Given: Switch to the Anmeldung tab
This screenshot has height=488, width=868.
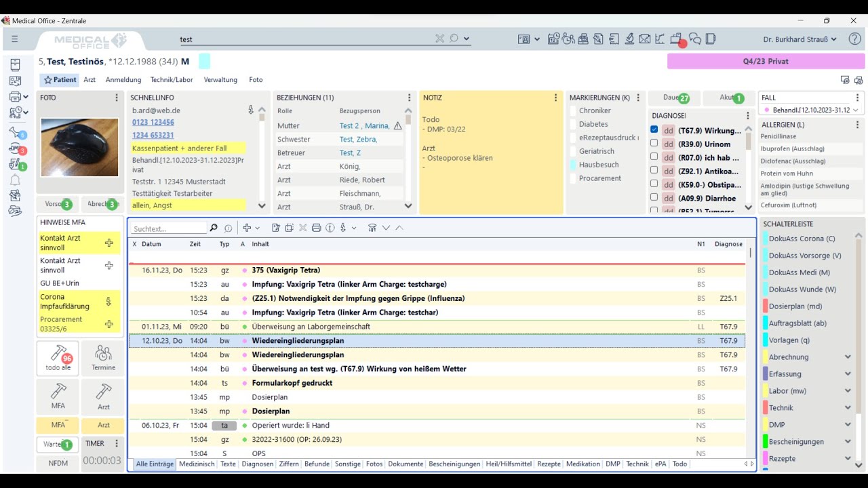Looking at the screenshot, I should point(123,80).
